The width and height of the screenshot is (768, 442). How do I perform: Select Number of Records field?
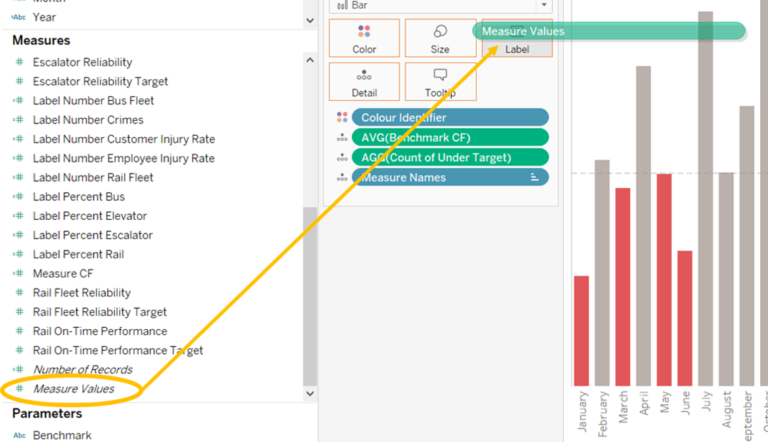click(x=82, y=369)
